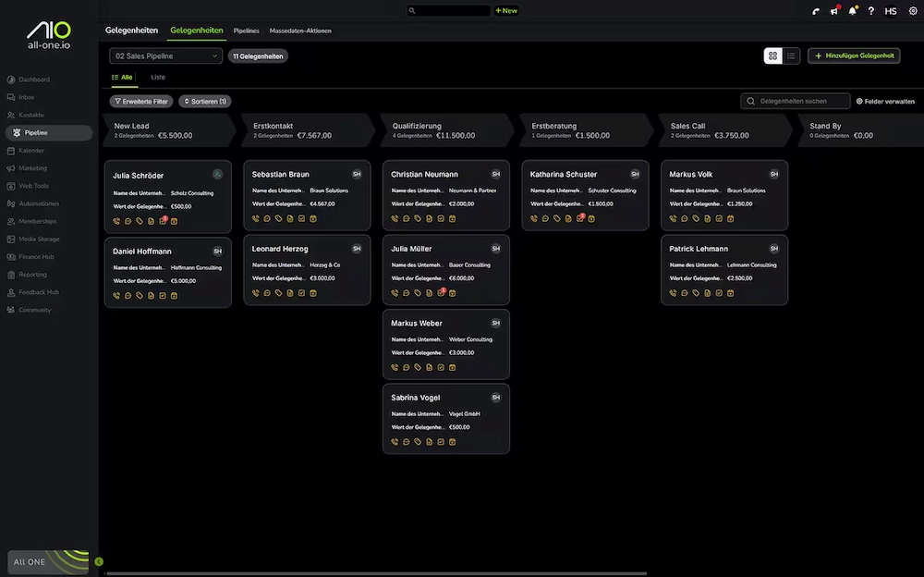The image size is (924, 577).
Task: Click the green + New button
Action: [506, 10]
